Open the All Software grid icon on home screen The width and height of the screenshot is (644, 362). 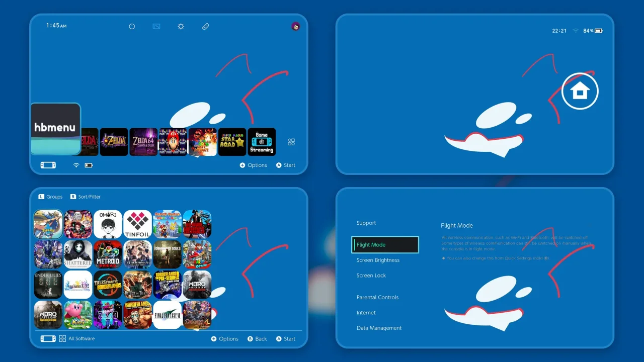291,142
